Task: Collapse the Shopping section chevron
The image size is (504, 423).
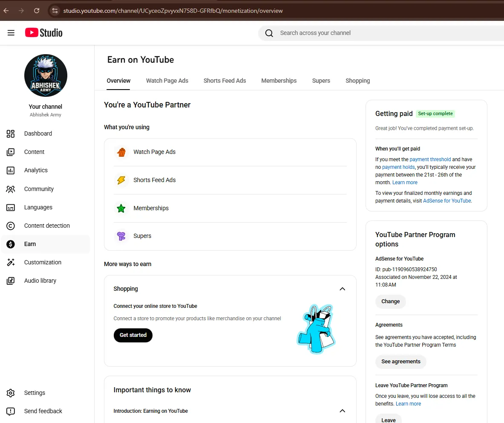Action: [343, 289]
